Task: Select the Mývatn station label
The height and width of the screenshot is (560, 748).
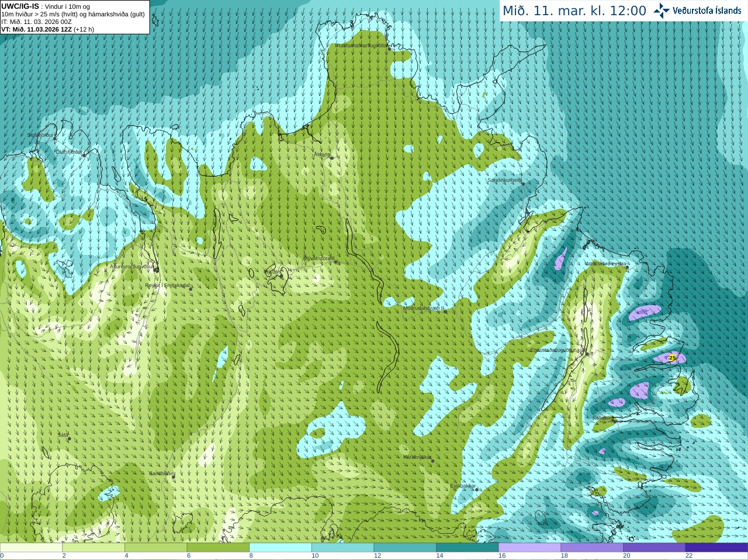Action: point(272,272)
